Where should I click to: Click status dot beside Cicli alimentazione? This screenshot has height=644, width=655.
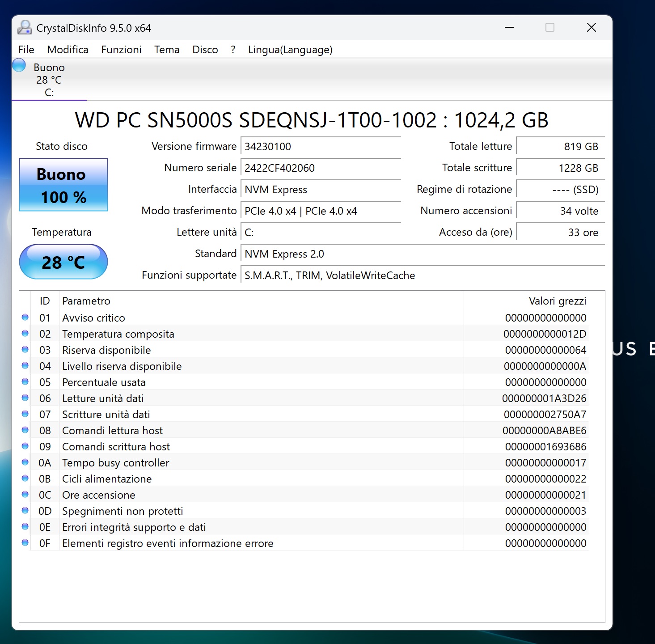[25, 479]
